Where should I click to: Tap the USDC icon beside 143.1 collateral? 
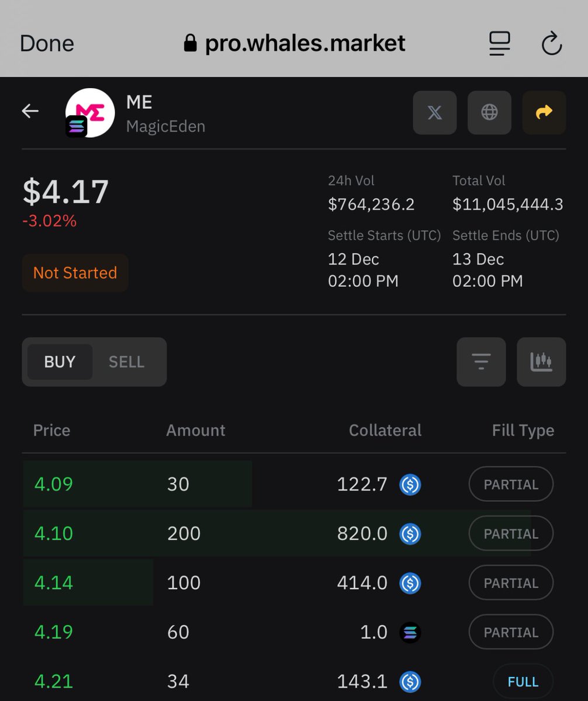[410, 682]
